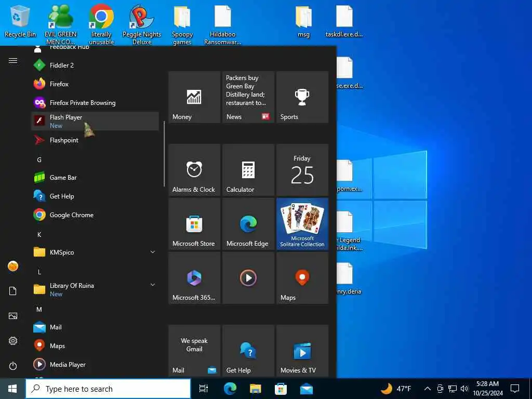Launch Media Player from the app list
532x399 pixels.
click(x=95, y=364)
